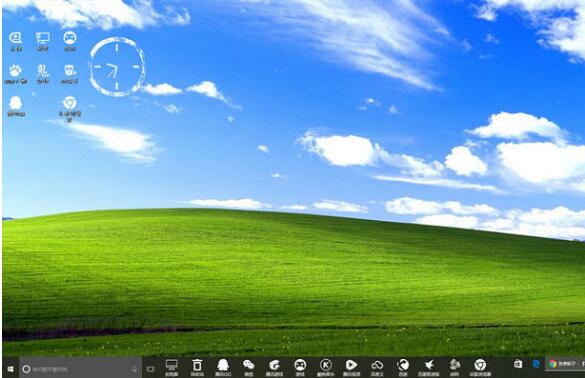The height and width of the screenshot is (378, 585).
Task: Open the Recycle Bin icon in dock
Action: tap(197, 367)
